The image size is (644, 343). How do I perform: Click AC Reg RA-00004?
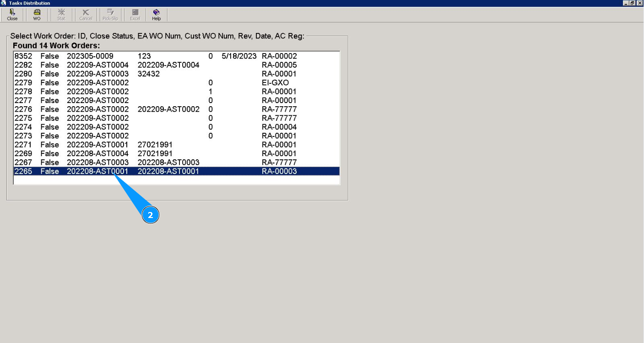click(279, 127)
